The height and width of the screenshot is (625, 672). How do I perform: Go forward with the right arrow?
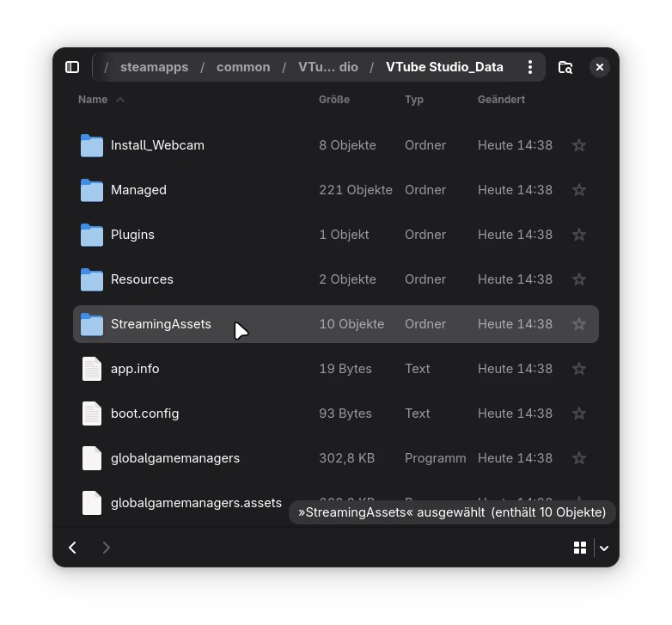106,548
